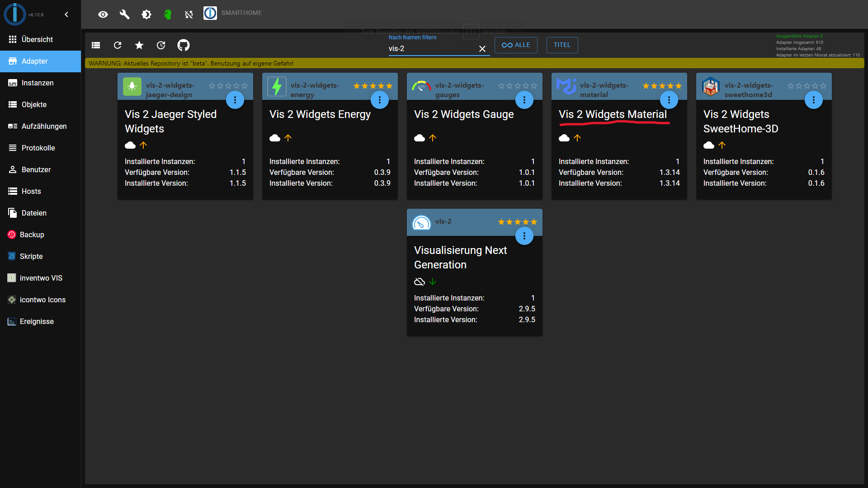
Task: Open Aufzählungen in the sidebar
Action: [41, 127]
